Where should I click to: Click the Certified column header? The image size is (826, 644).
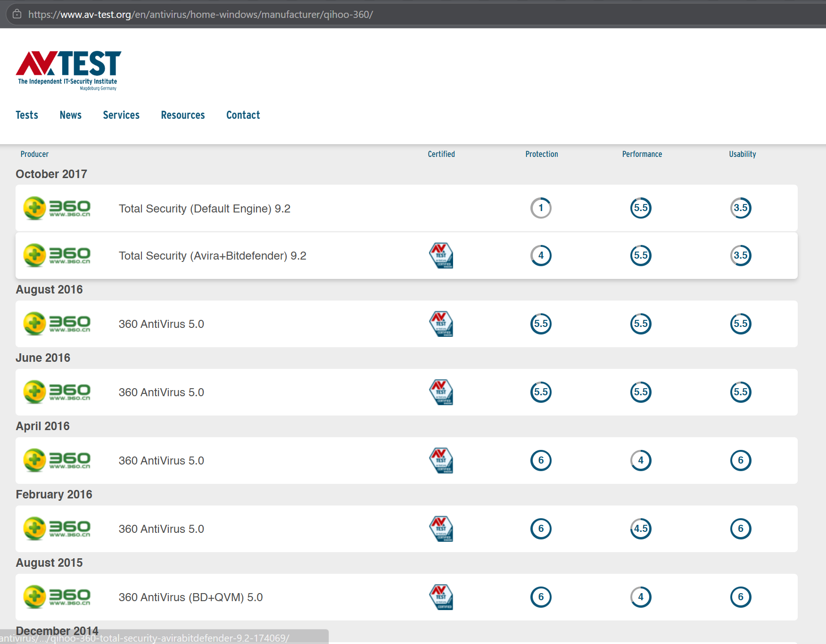(x=441, y=154)
